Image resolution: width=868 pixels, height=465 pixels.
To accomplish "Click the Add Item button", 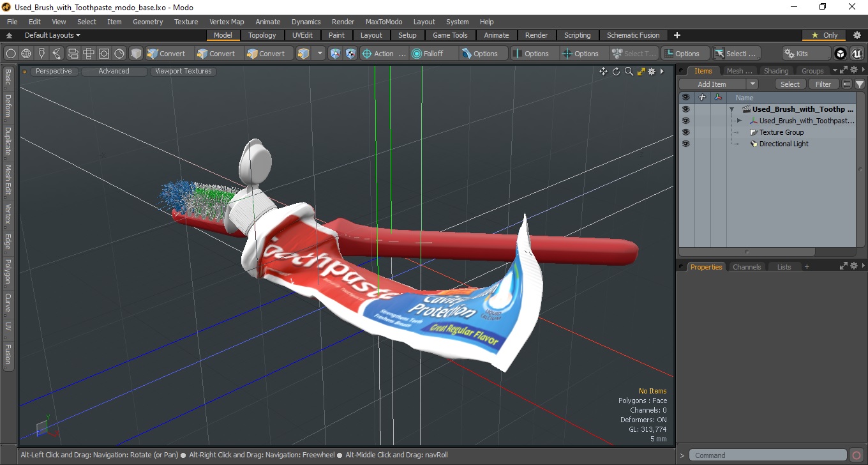I will (x=712, y=84).
